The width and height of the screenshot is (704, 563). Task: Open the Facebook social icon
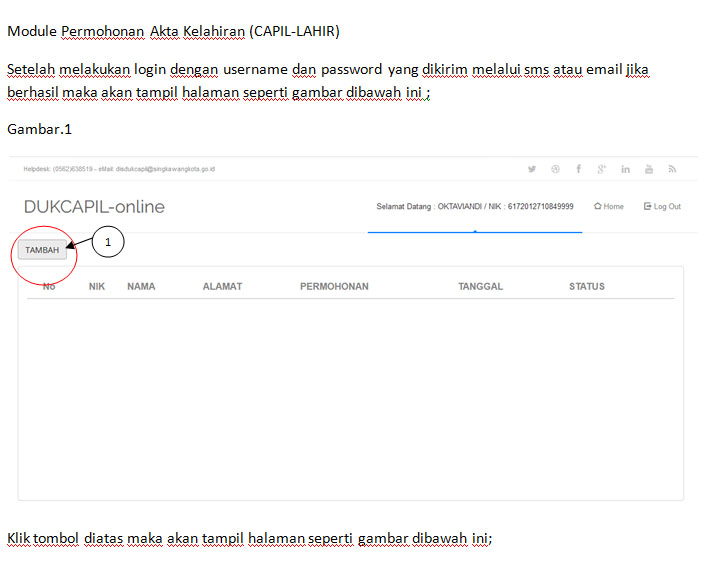[578, 169]
